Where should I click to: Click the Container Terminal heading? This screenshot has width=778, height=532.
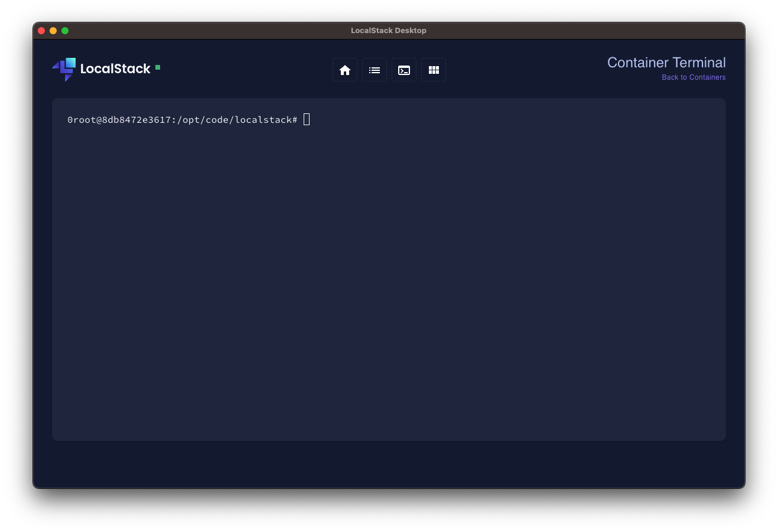666,62
